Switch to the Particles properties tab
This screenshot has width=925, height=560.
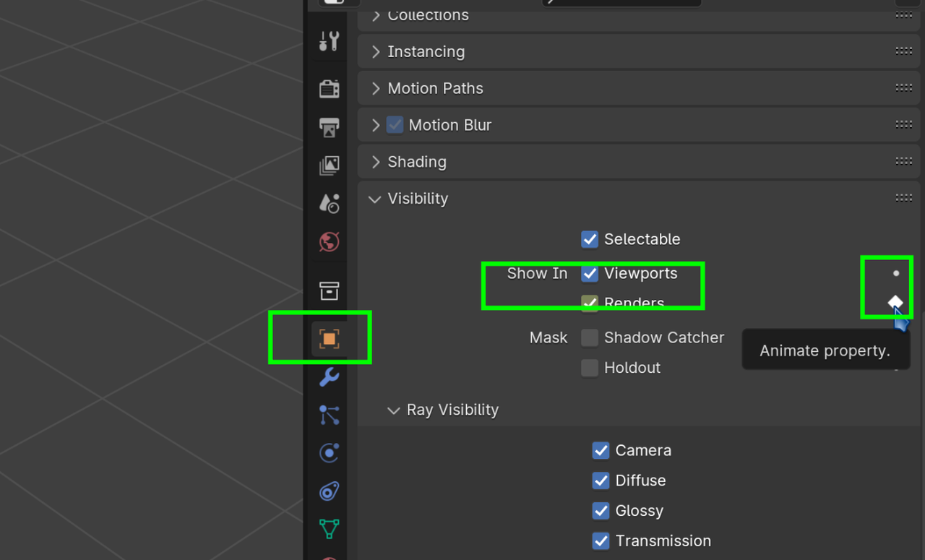(330, 415)
